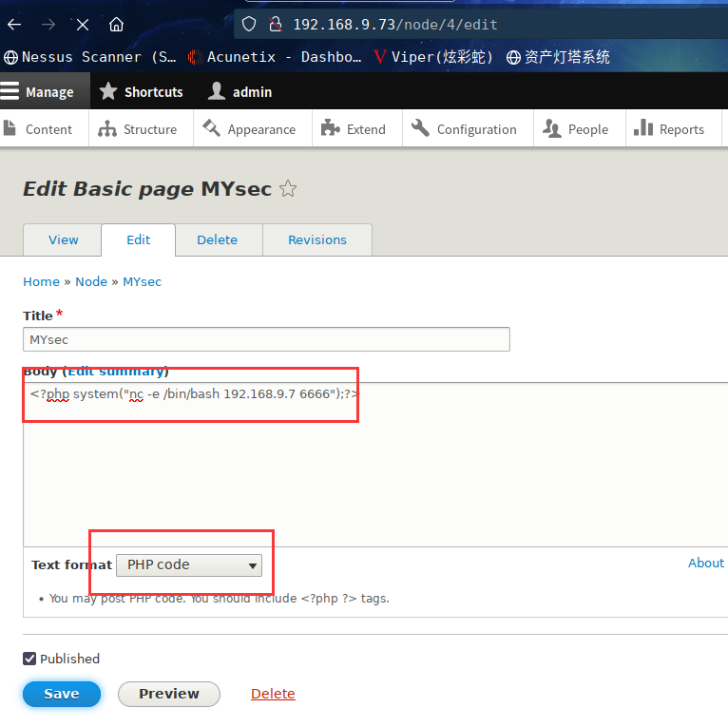Switch to the Edit tab
This screenshot has width=728, height=727.
139,240
